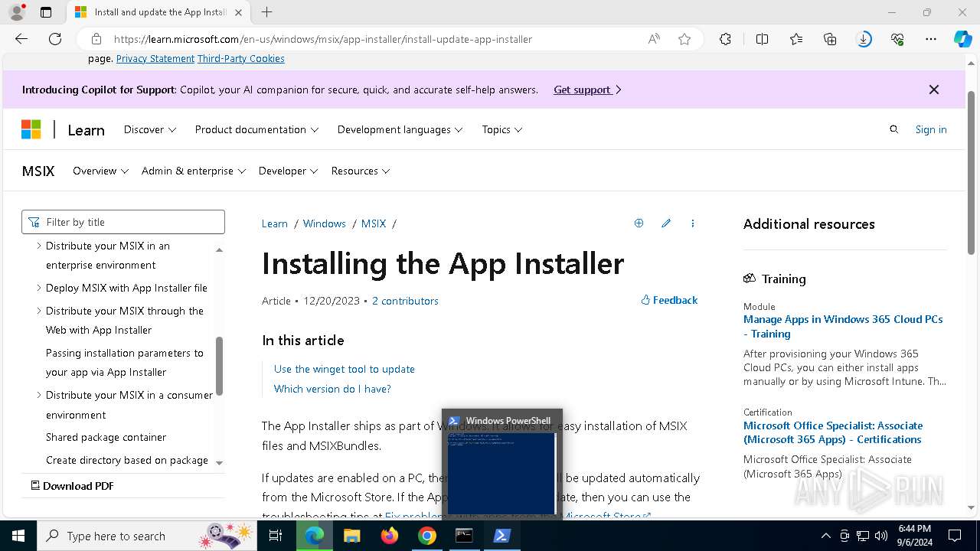
Task: Open the Extensions puzzle icon
Action: coord(725,39)
